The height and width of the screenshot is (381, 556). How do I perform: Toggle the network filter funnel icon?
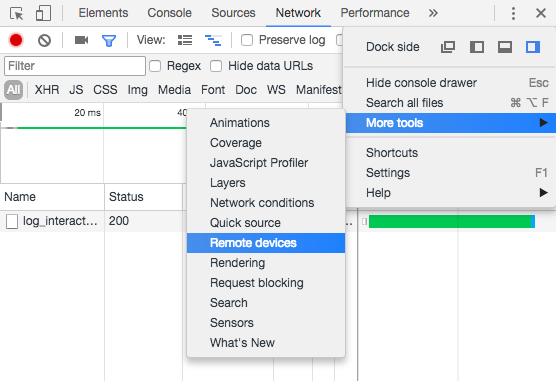click(x=109, y=40)
